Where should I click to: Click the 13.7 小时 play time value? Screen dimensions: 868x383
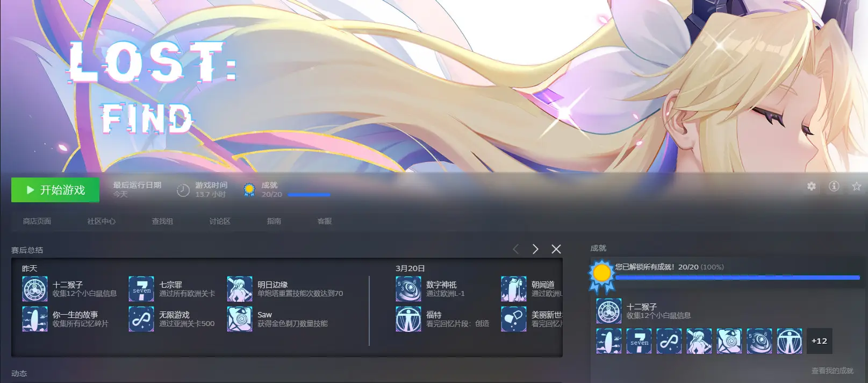tap(210, 194)
